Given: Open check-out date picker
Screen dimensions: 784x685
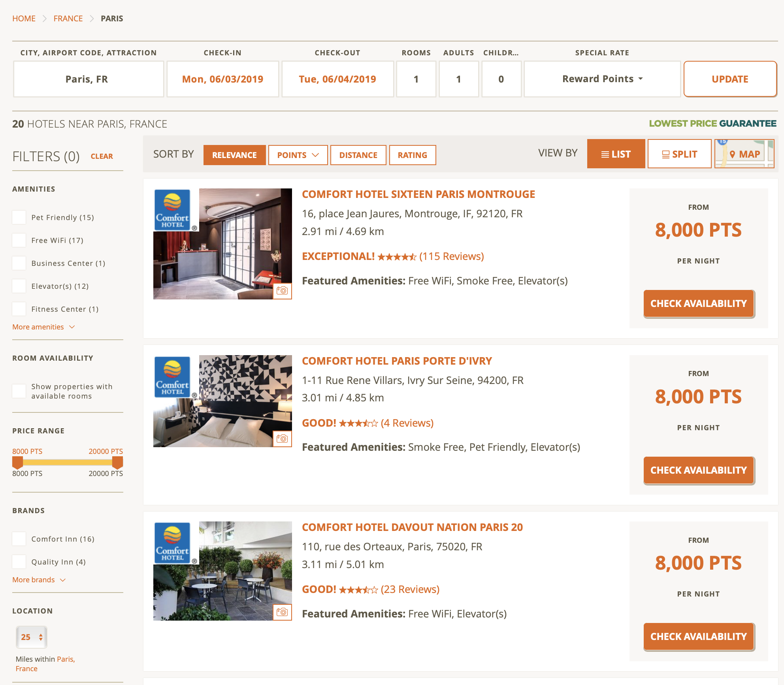Looking at the screenshot, I should point(337,79).
